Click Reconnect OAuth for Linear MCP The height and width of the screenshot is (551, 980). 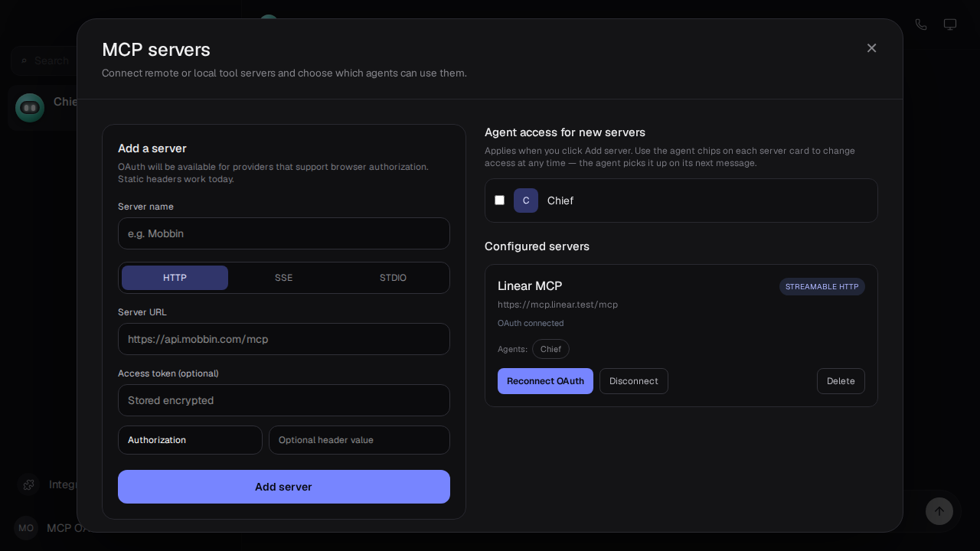(545, 381)
